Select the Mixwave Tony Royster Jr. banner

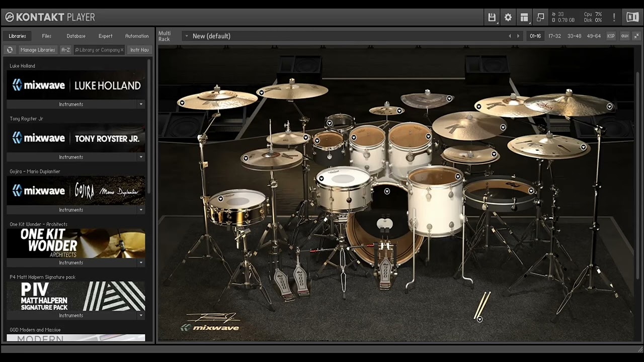(76, 138)
